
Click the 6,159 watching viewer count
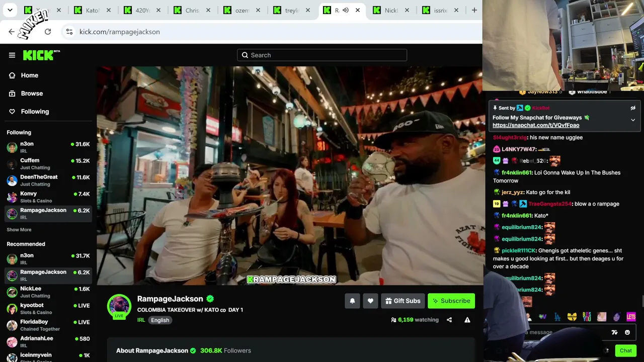(x=418, y=320)
